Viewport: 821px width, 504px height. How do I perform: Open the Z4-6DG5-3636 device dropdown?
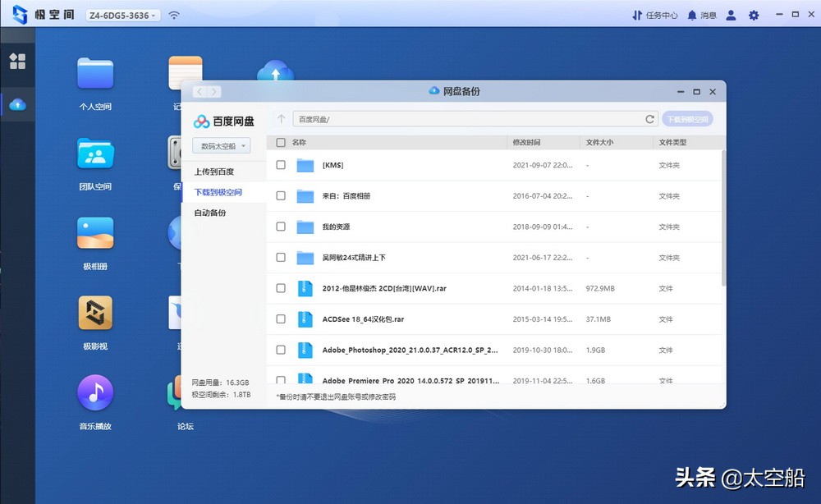[x=122, y=15]
